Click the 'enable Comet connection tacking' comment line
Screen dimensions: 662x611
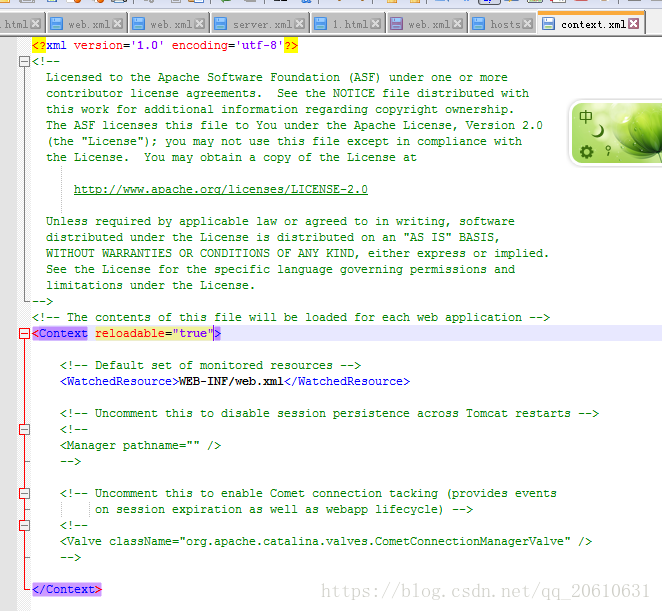coord(308,493)
